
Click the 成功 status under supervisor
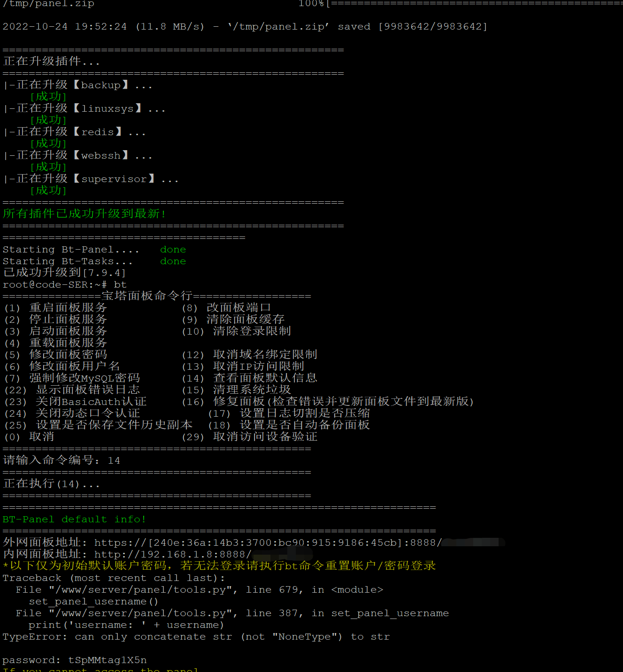tap(48, 191)
